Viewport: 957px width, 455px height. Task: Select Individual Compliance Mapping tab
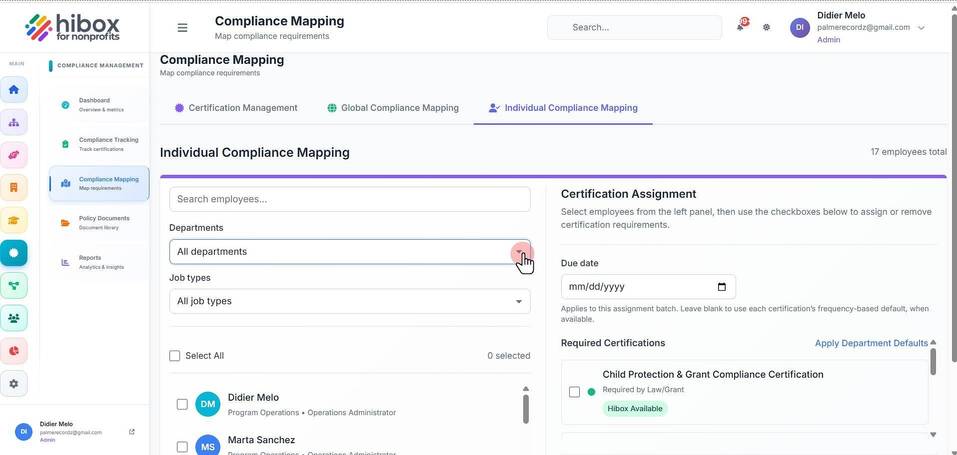563,108
